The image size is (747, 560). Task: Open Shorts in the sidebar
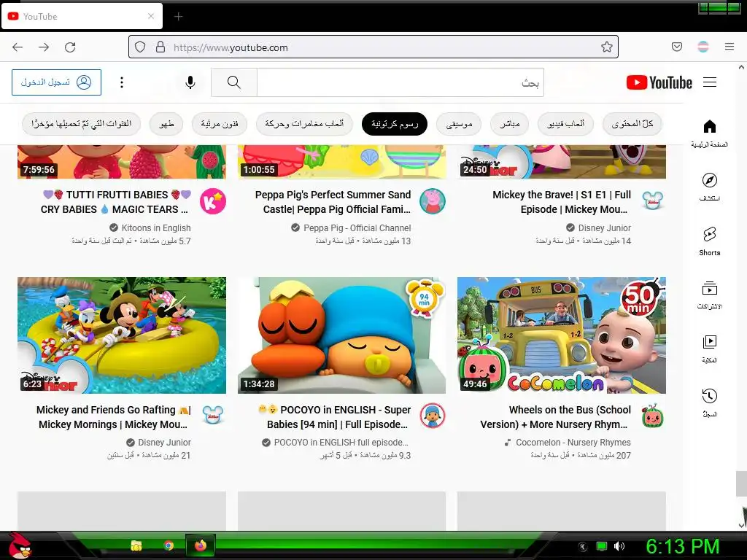(x=709, y=241)
